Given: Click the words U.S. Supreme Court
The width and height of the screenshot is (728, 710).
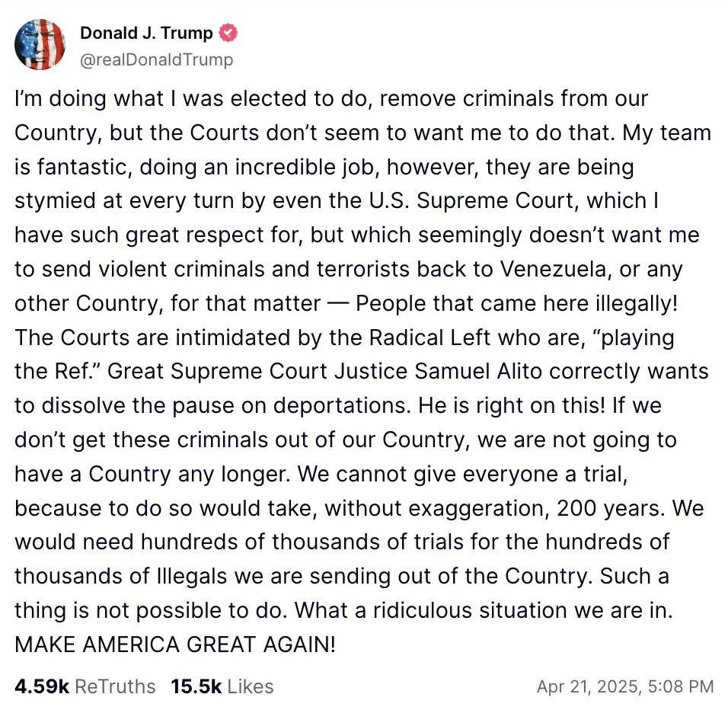Looking at the screenshot, I should tap(474, 201).
